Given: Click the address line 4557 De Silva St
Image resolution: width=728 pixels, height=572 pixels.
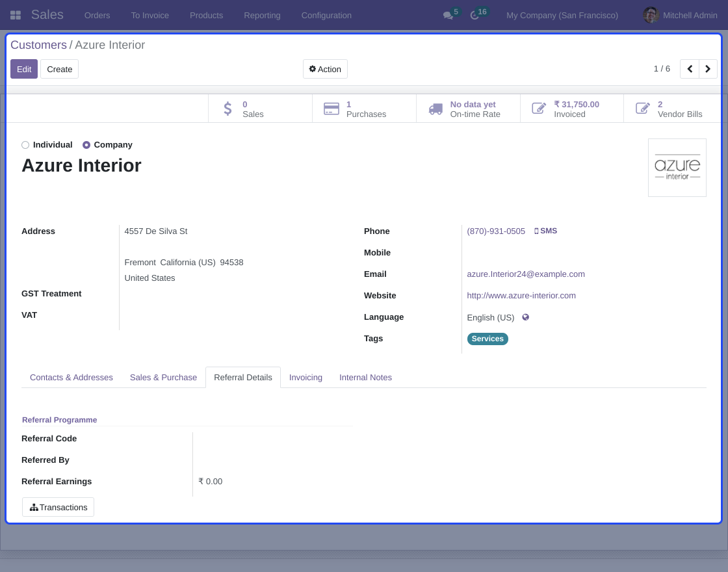Looking at the screenshot, I should coord(156,231).
